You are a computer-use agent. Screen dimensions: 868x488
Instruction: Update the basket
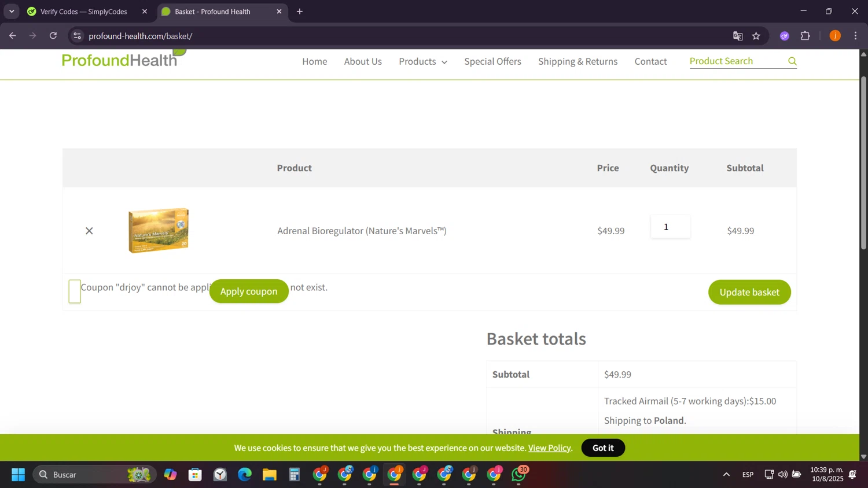coord(749,292)
